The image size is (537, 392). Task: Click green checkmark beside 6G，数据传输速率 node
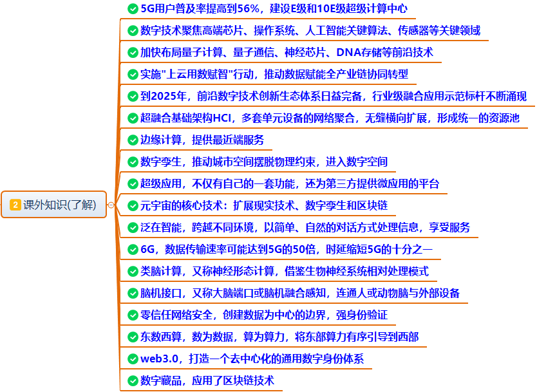click(133, 250)
